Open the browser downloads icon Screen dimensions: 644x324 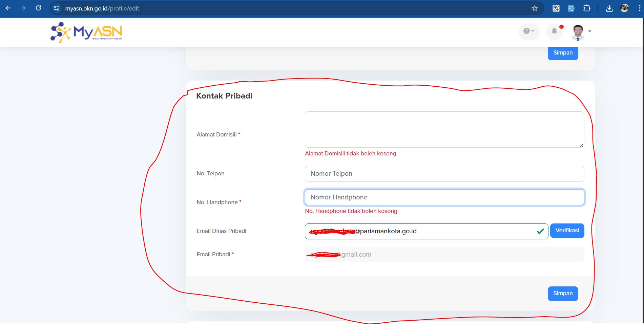609,8
